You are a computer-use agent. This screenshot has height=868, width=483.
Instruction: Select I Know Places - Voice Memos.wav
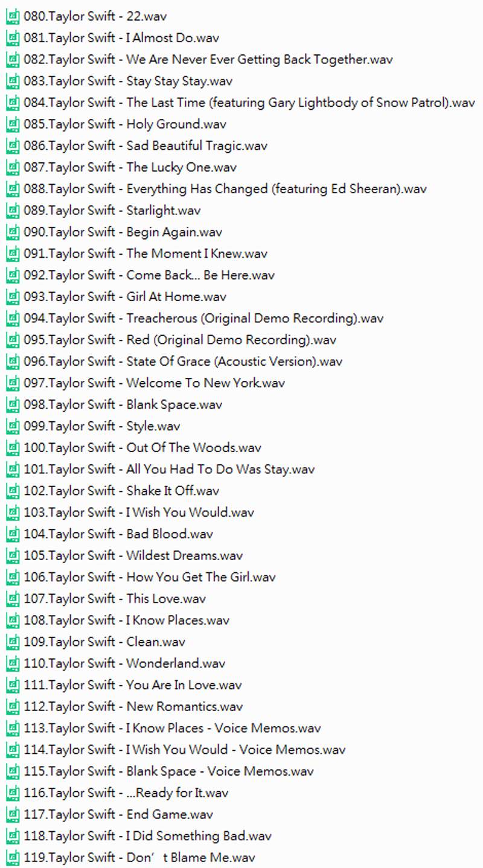[172, 729]
